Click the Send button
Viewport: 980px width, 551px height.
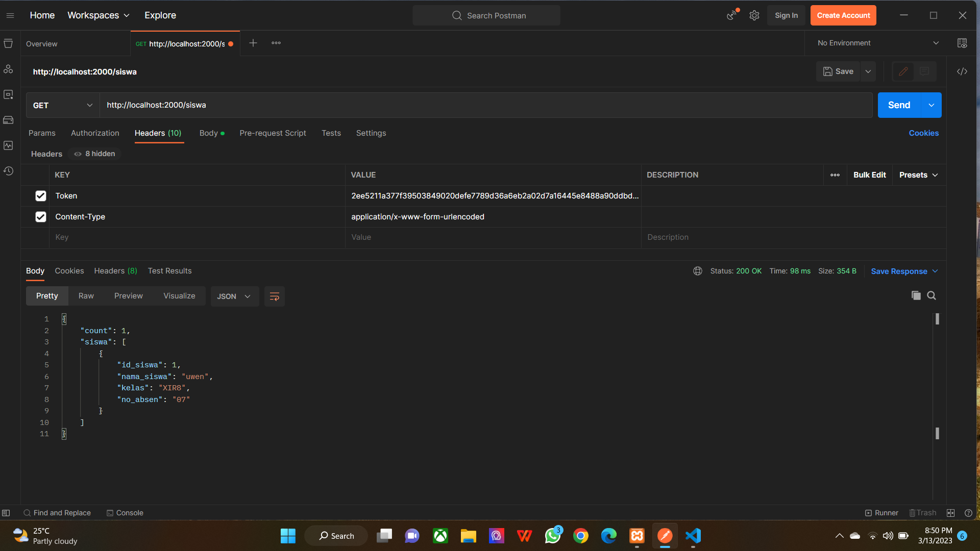click(x=899, y=105)
